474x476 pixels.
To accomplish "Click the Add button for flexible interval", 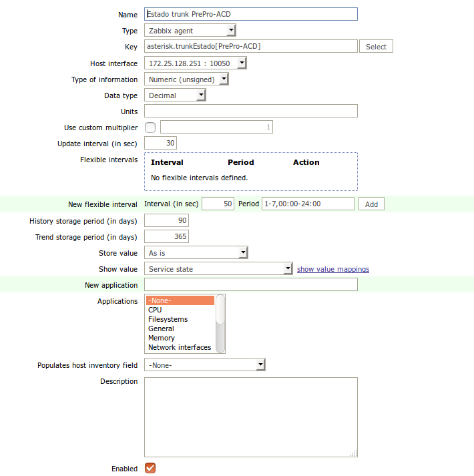I will [x=371, y=204].
